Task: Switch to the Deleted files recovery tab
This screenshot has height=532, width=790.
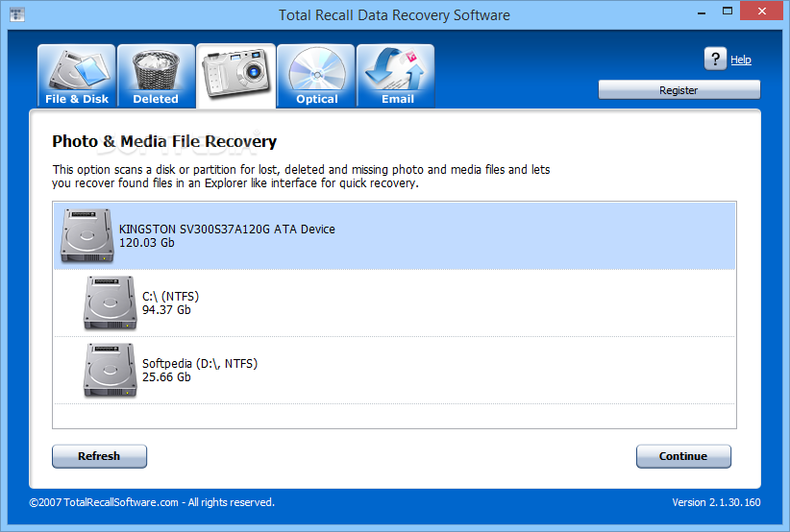Action: (x=157, y=76)
